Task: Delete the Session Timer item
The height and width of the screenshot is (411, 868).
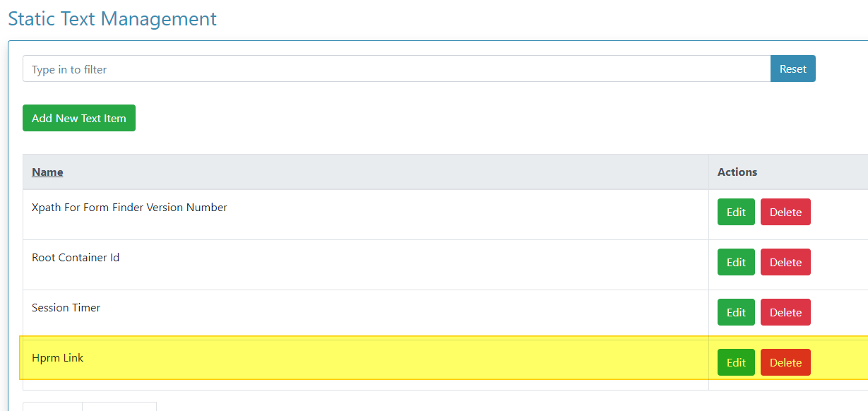Action: point(785,312)
